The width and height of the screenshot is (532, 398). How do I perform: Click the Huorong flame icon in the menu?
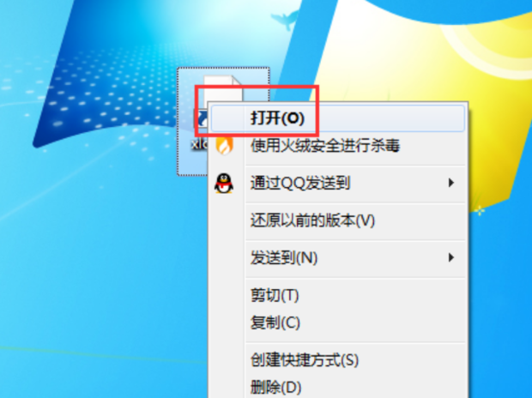point(224,145)
